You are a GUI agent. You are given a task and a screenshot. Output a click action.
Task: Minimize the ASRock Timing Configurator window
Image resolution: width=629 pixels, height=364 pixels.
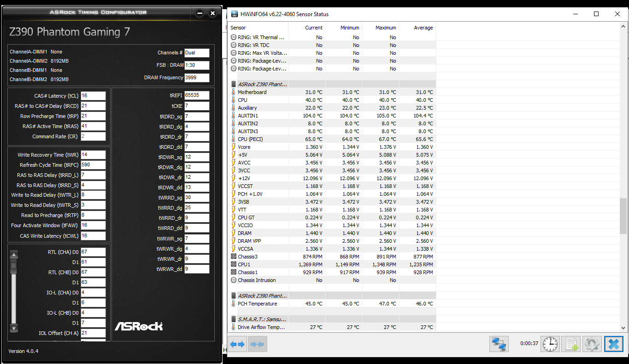click(x=200, y=13)
